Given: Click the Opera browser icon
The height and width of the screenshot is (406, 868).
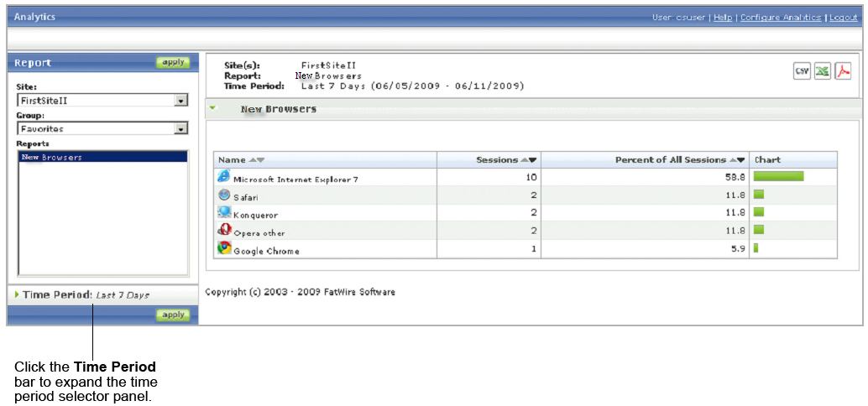Looking at the screenshot, I should (x=223, y=230).
